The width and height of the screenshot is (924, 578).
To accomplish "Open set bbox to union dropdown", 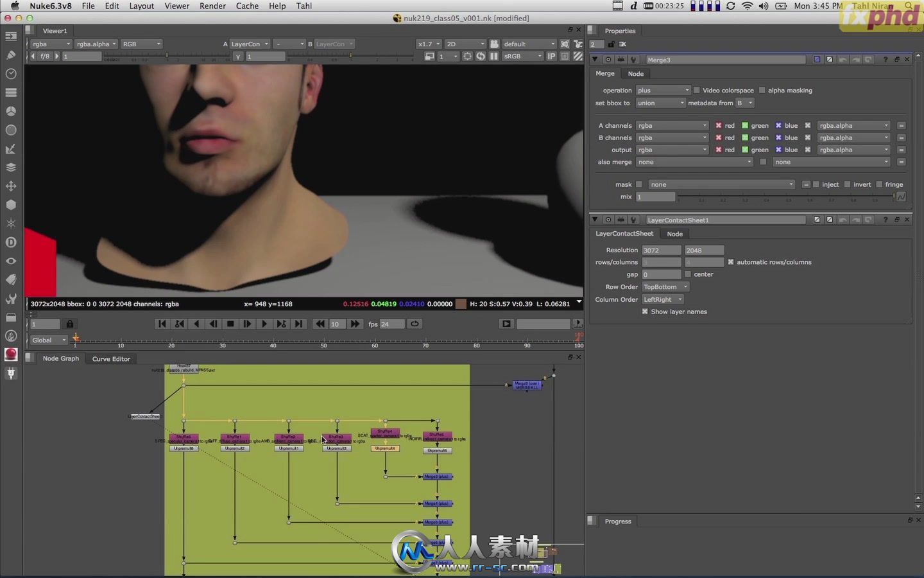I will point(660,103).
